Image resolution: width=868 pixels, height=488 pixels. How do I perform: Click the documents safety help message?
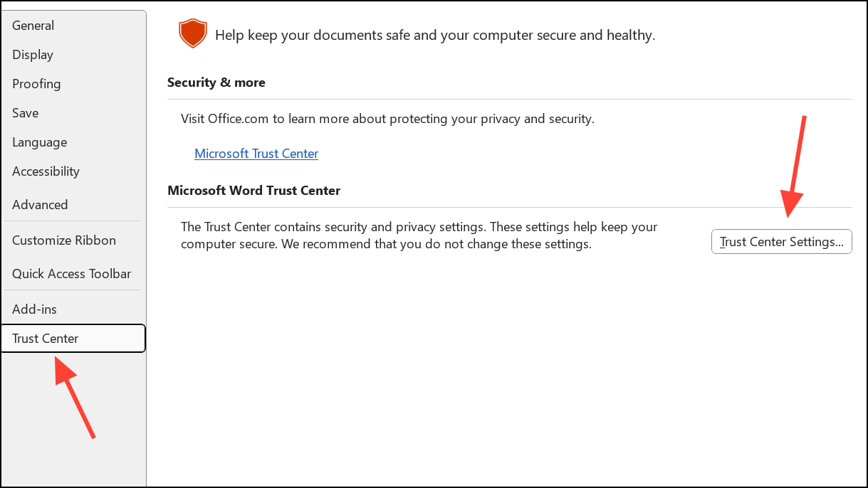point(434,34)
